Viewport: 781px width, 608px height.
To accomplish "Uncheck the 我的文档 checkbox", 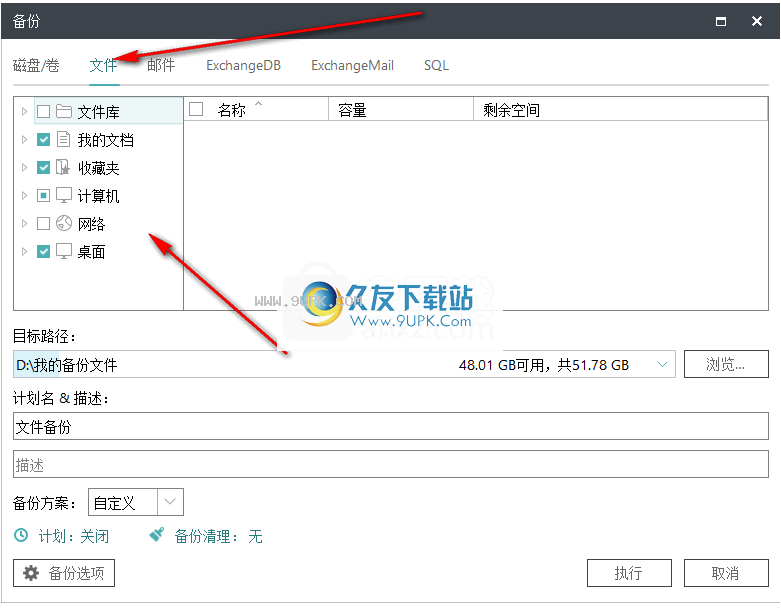I will point(43,139).
